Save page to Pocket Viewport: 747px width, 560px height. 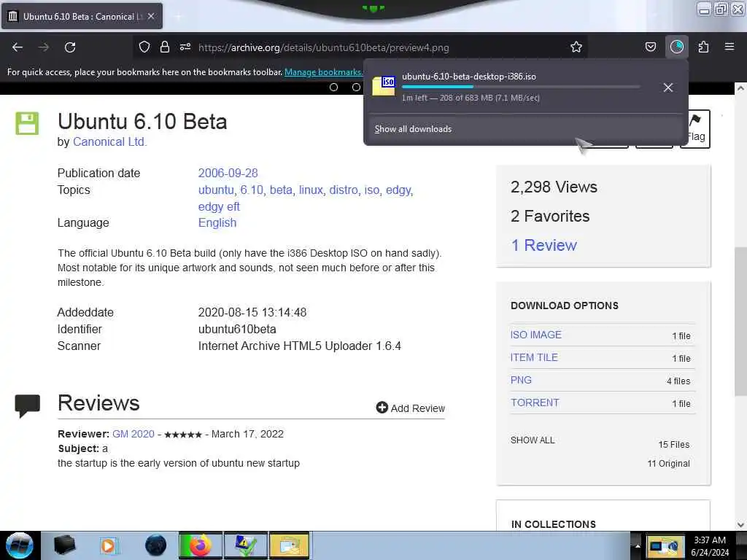[650, 47]
